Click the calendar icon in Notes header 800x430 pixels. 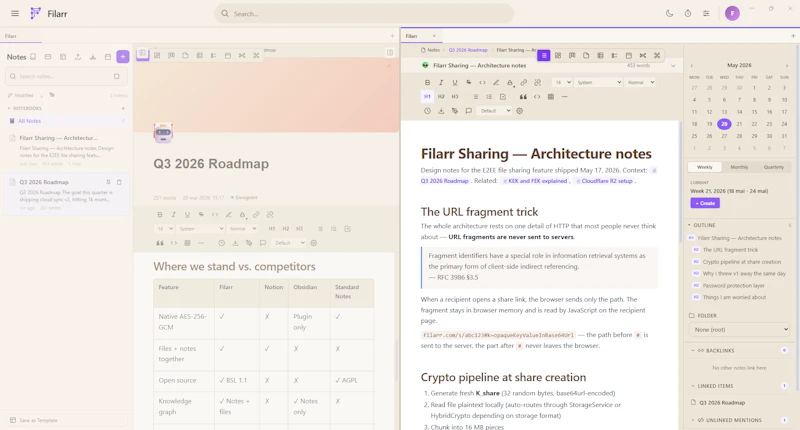pos(108,57)
